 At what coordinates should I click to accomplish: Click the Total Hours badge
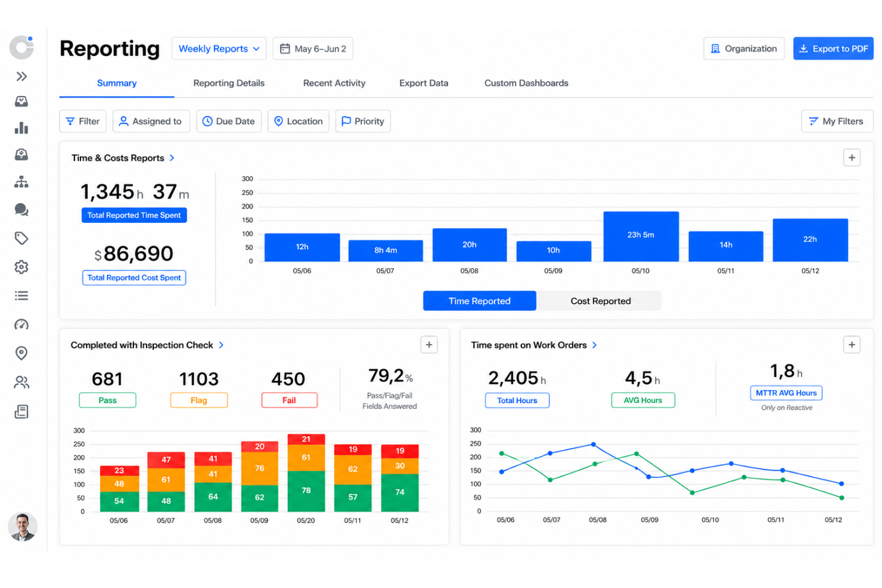(517, 400)
